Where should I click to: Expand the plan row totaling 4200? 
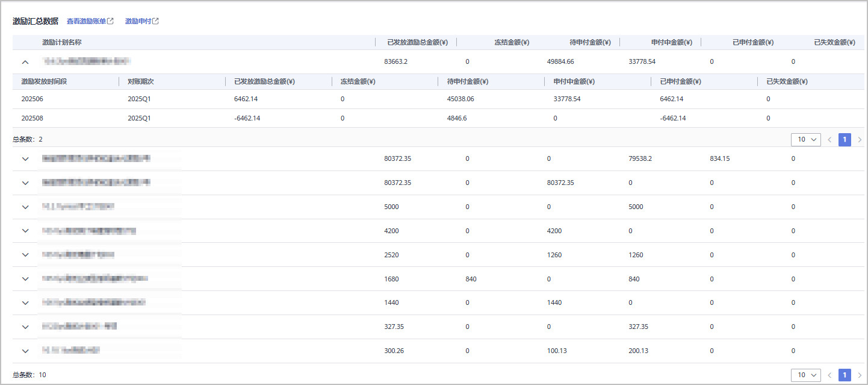(x=25, y=231)
